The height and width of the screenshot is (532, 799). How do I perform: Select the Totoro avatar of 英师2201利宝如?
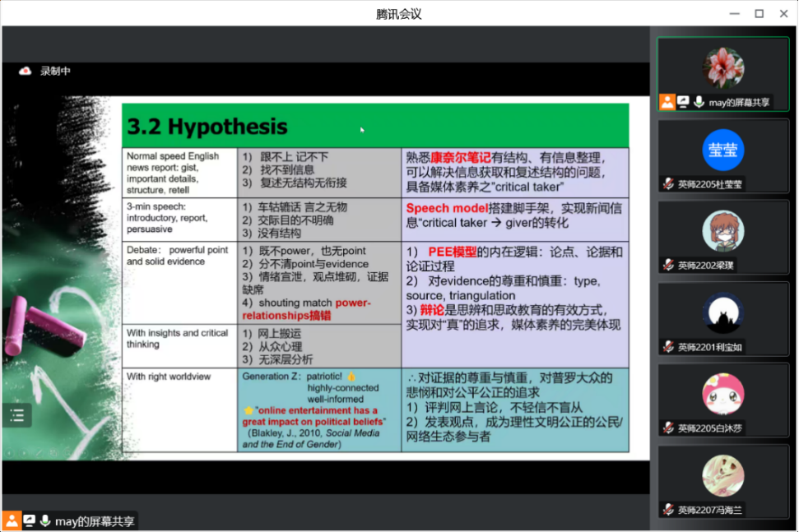pyautogui.click(x=722, y=313)
